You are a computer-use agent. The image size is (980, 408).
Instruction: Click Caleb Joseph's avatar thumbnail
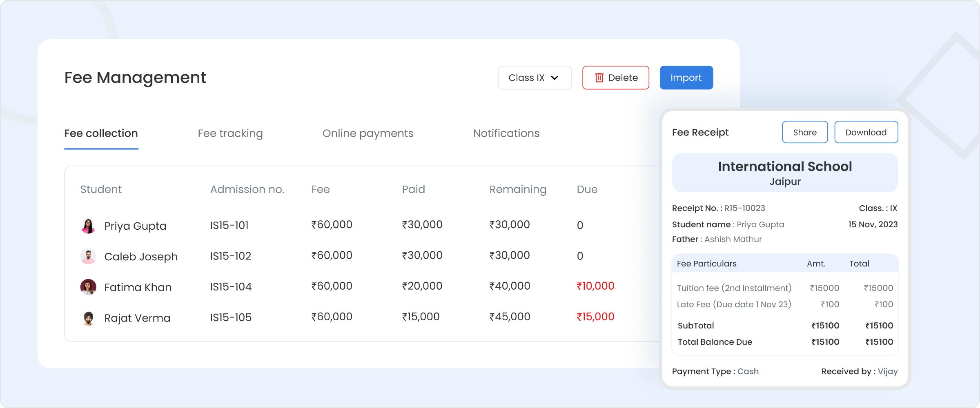click(88, 256)
